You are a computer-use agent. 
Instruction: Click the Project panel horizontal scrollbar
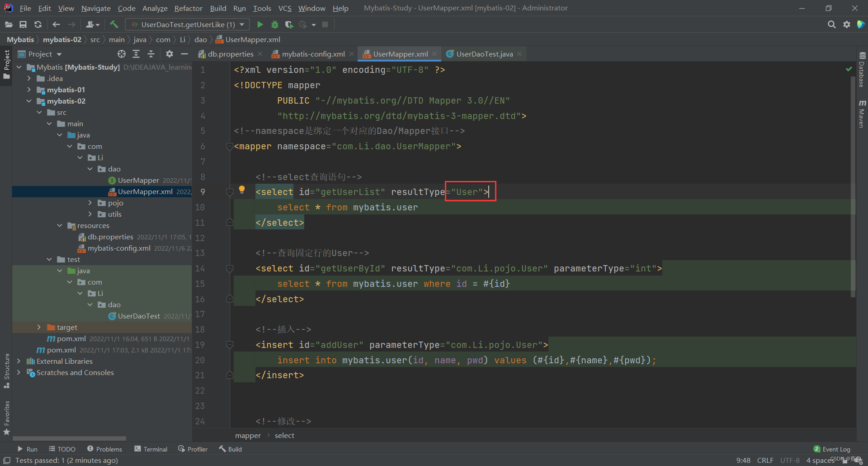click(x=69, y=438)
